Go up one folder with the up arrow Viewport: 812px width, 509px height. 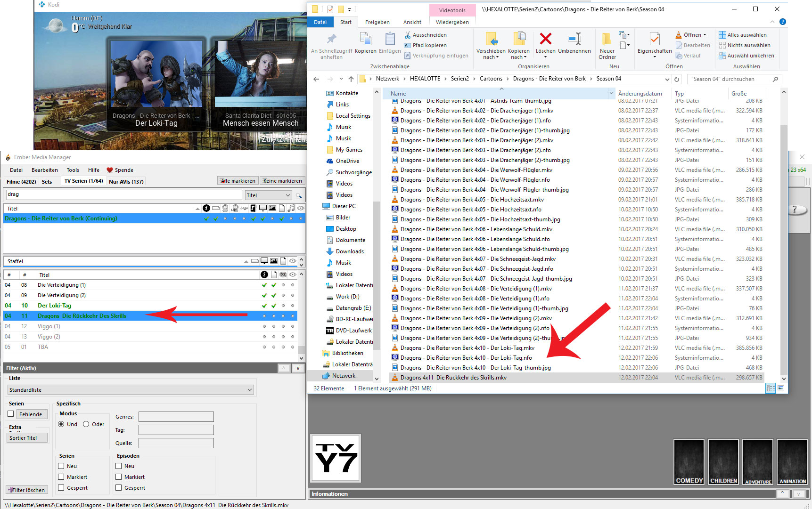351,79
